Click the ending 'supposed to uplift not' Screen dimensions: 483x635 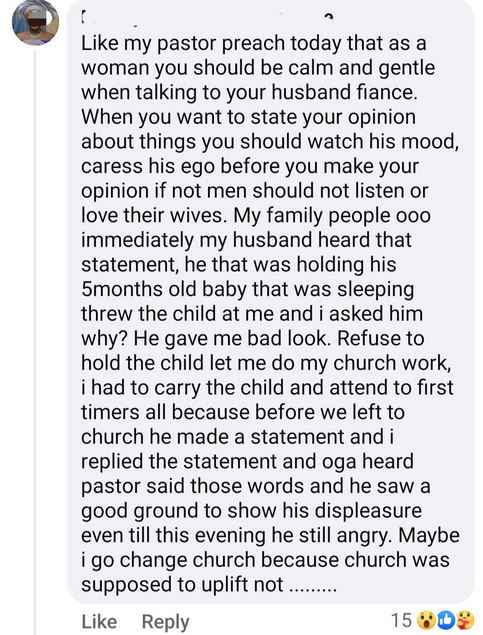(182, 585)
